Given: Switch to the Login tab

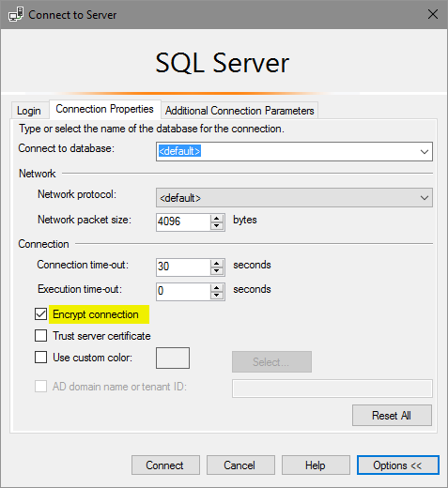Looking at the screenshot, I should [29, 111].
